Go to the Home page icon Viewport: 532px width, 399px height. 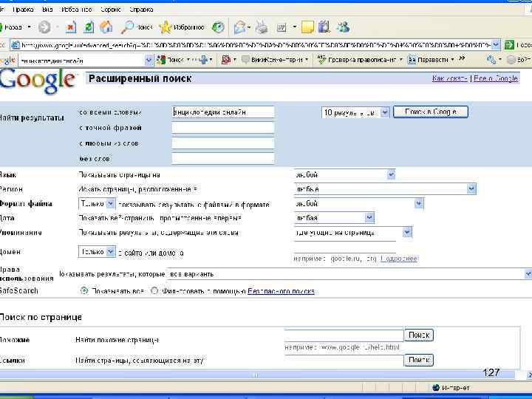(106, 27)
